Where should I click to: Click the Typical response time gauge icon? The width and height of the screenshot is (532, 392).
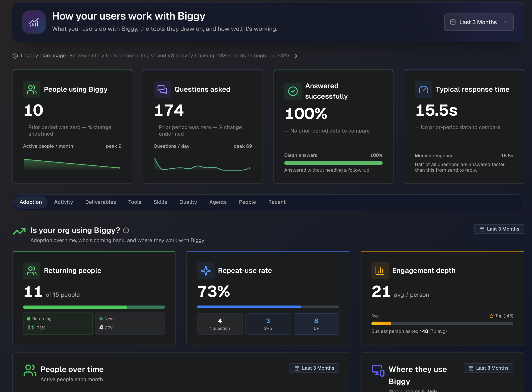pyautogui.click(x=423, y=90)
